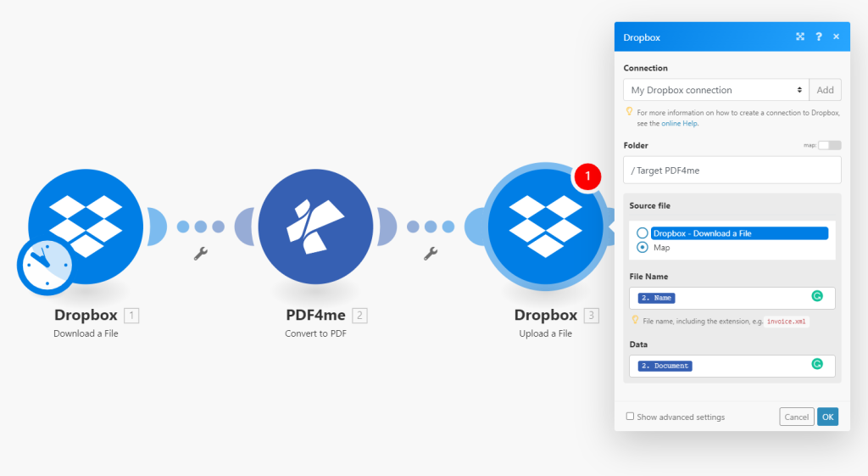The width and height of the screenshot is (868, 476).
Task: Click wrench icon between Dropbox and PDF4me
Action: point(201,253)
